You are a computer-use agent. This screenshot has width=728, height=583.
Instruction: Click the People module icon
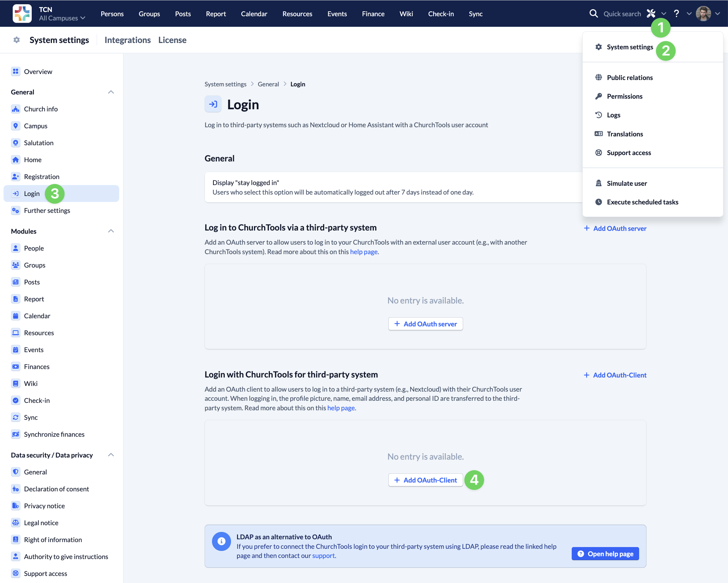tap(16, 248)
